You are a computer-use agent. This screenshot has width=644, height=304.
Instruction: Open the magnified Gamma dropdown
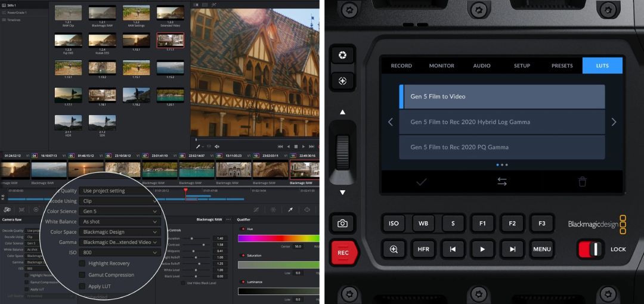click(x=119, y=243)
